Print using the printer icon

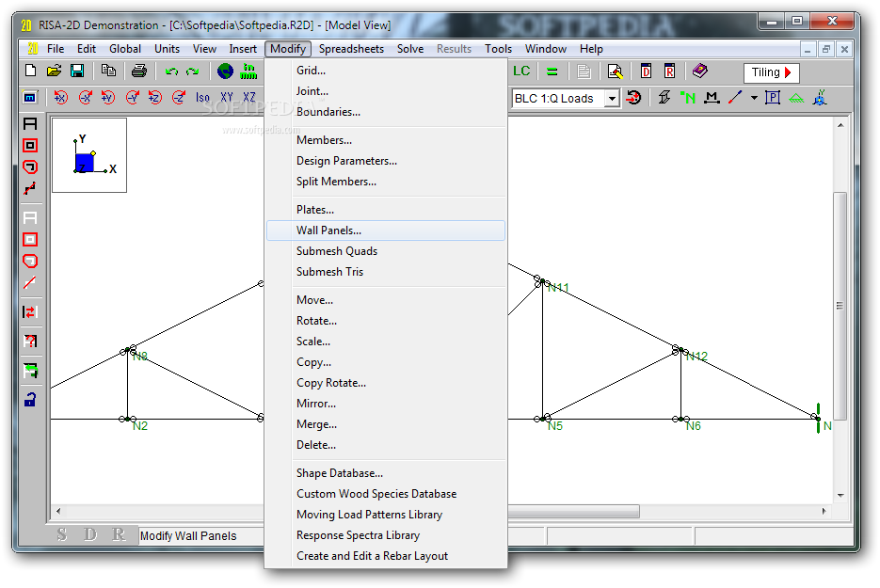[138, 71]
